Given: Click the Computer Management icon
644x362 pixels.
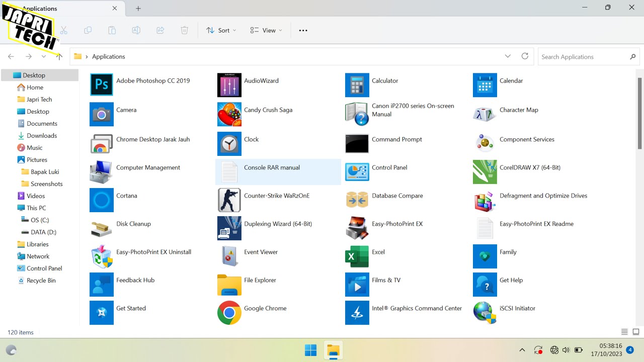Looking at the screenshot, I should tap(102, 172).
